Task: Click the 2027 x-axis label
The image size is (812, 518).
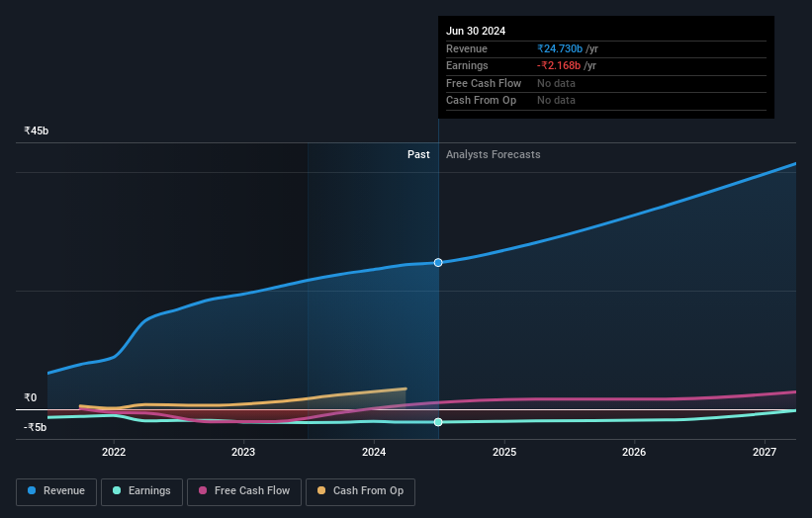Action: click(x=765, y=453)
